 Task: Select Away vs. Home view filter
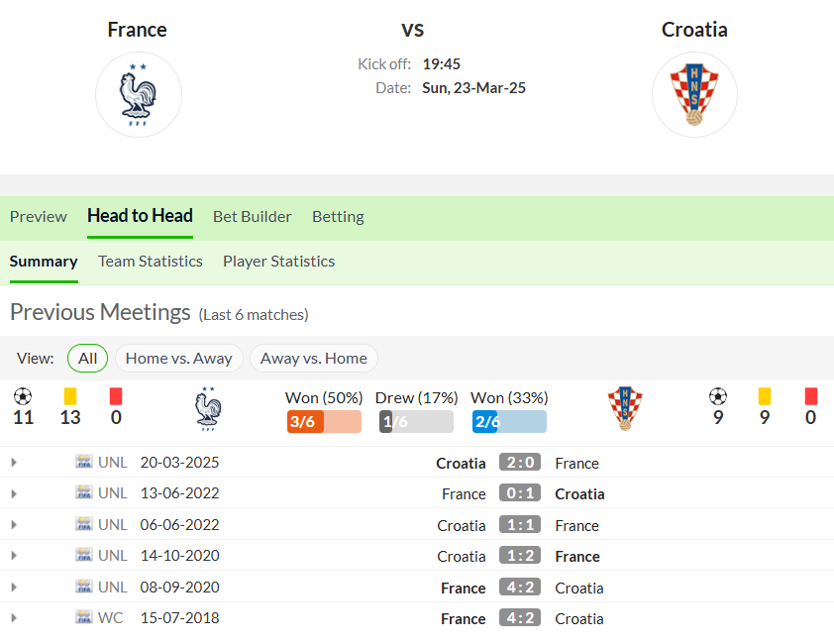[314, 359]
